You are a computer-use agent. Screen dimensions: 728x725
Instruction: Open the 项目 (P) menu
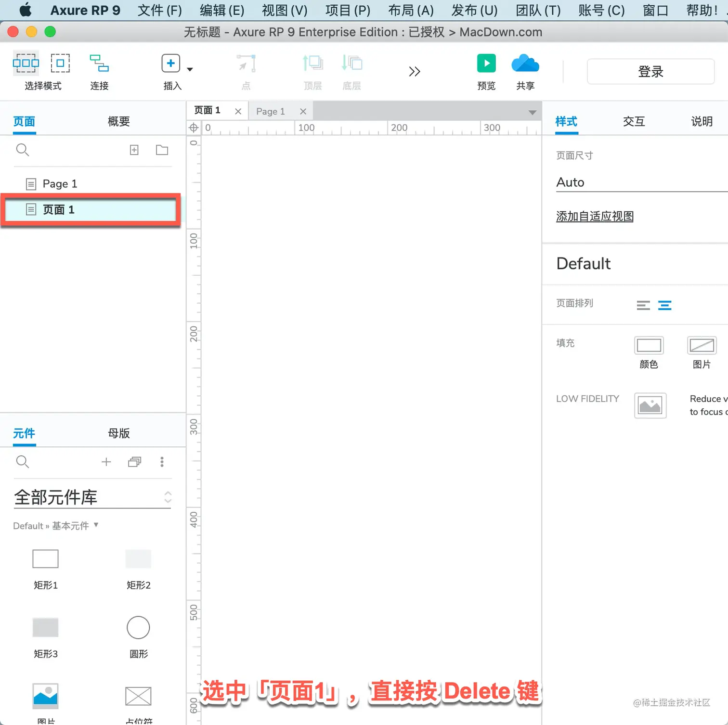pos(348,10)
